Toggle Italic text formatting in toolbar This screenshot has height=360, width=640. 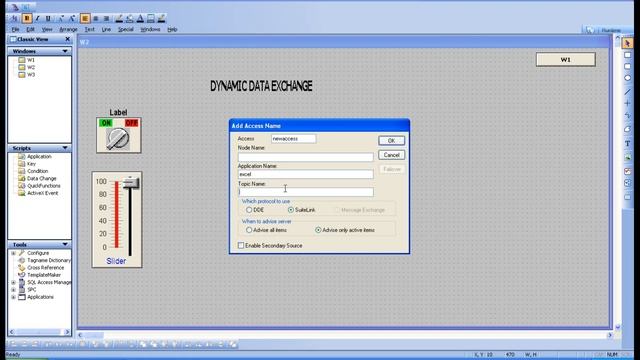(38, 18)
